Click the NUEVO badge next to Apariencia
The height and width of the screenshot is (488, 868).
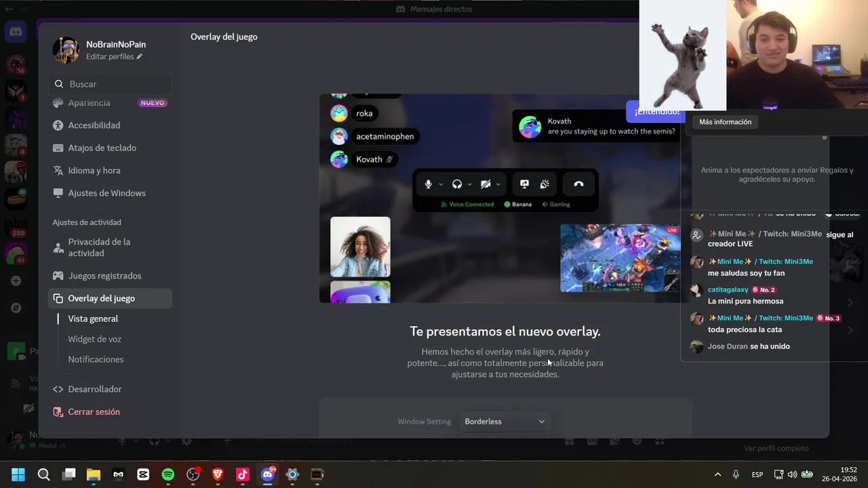(x=153, y=103)
